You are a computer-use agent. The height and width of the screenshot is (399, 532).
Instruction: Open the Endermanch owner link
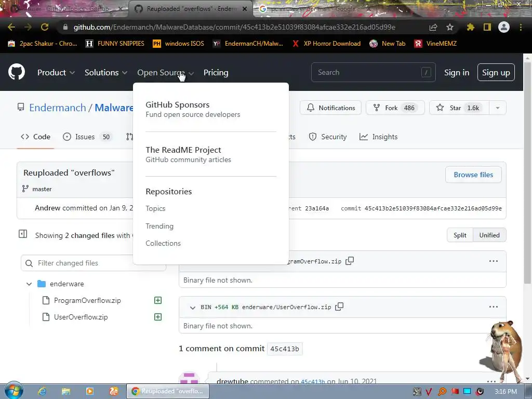(x=58, y=108)
